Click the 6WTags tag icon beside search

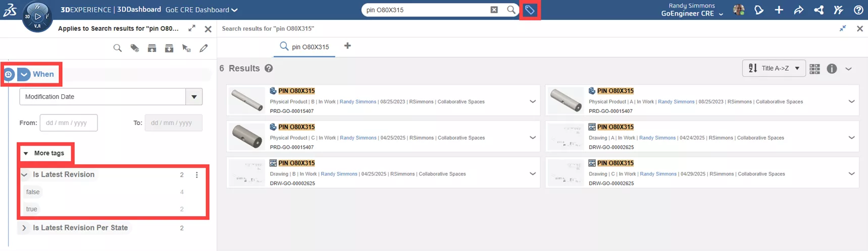[530, 10]
